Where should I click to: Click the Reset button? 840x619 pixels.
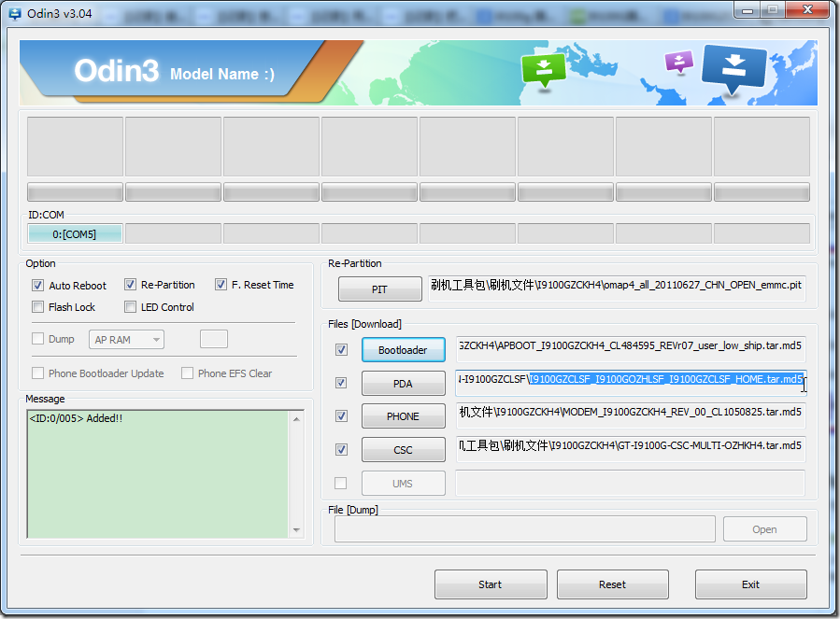pyautogui.click(x=613, y=584)
